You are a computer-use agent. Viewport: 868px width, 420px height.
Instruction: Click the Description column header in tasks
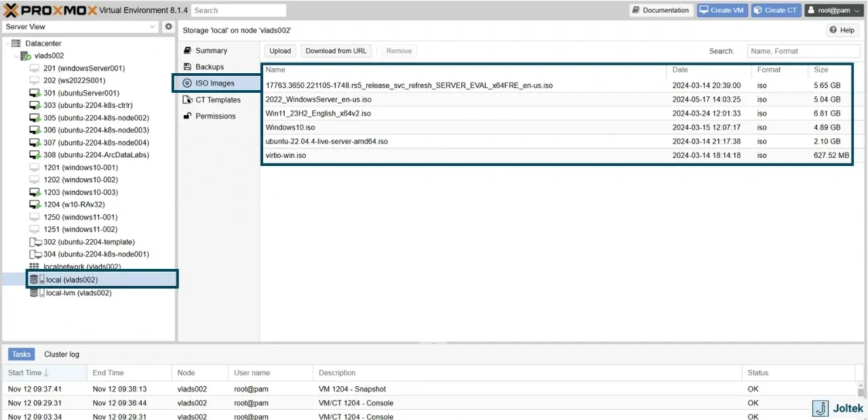point(528,373)
